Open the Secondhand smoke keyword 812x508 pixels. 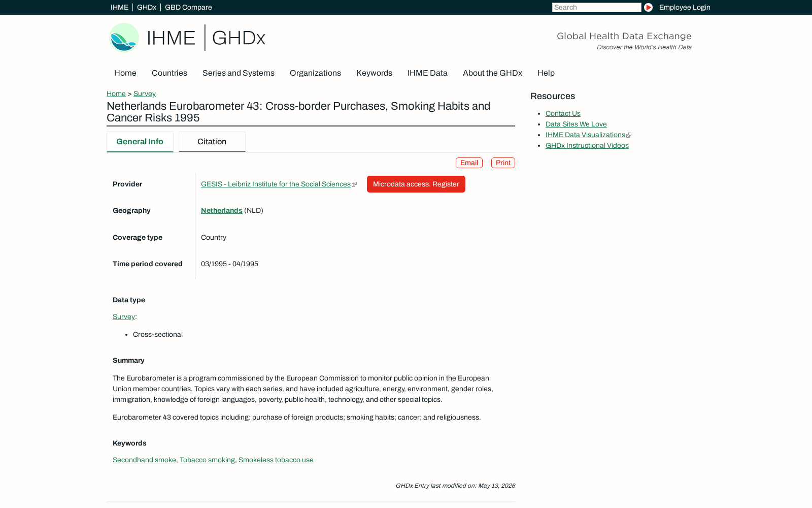coord(144,460)
